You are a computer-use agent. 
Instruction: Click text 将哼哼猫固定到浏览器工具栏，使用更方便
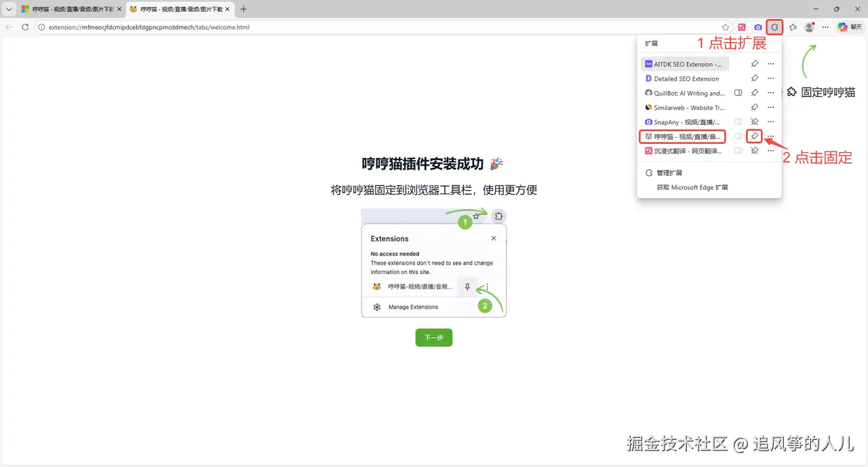[434, 190]
